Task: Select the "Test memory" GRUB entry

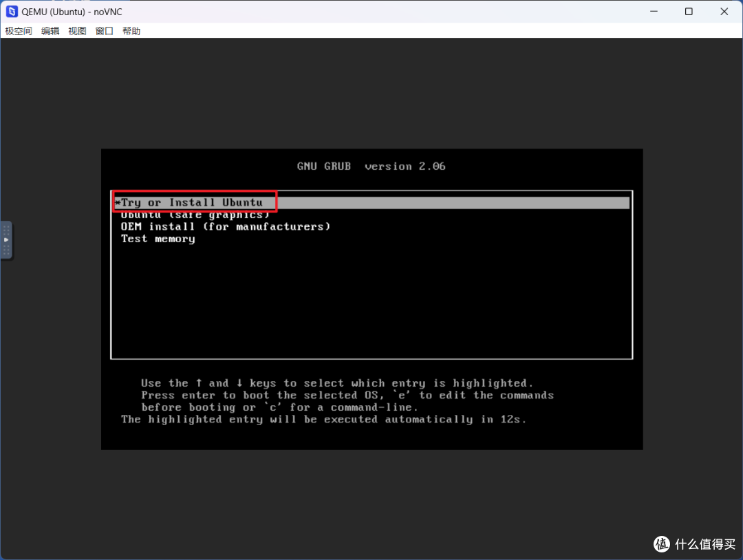Action: click(158, 239)
